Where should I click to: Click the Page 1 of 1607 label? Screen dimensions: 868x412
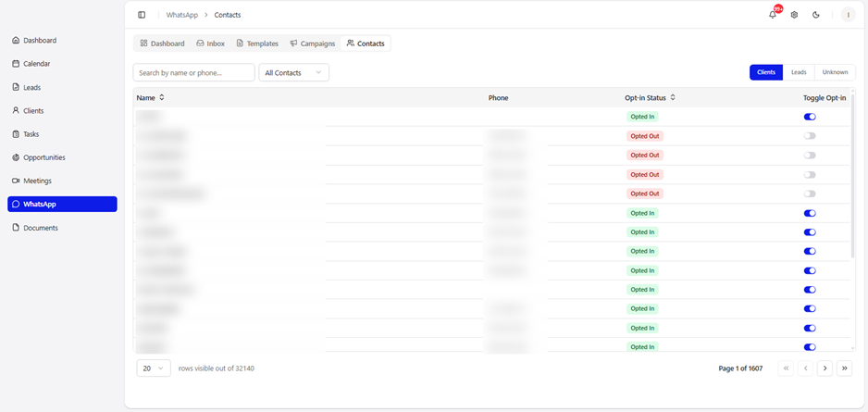[740, 368]
